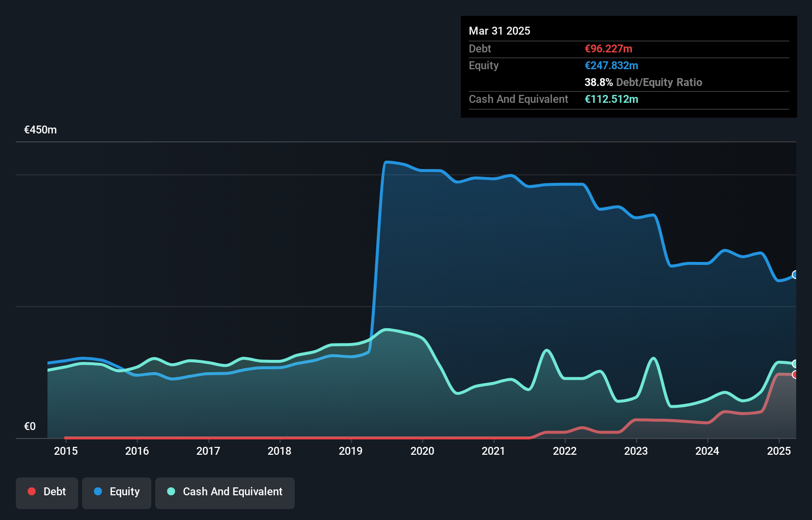812x520 pixels.
Task: Click the €247.832m equity value
Action: [x=611, y=65]
